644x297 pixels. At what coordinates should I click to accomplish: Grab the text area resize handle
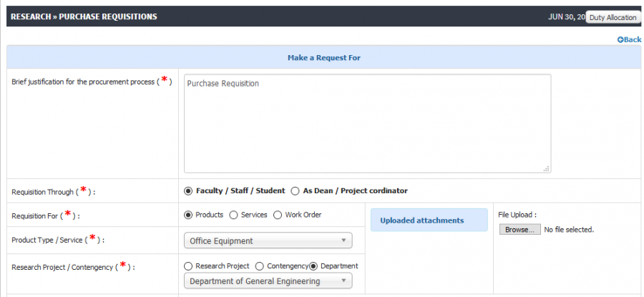tap(546, 168)
